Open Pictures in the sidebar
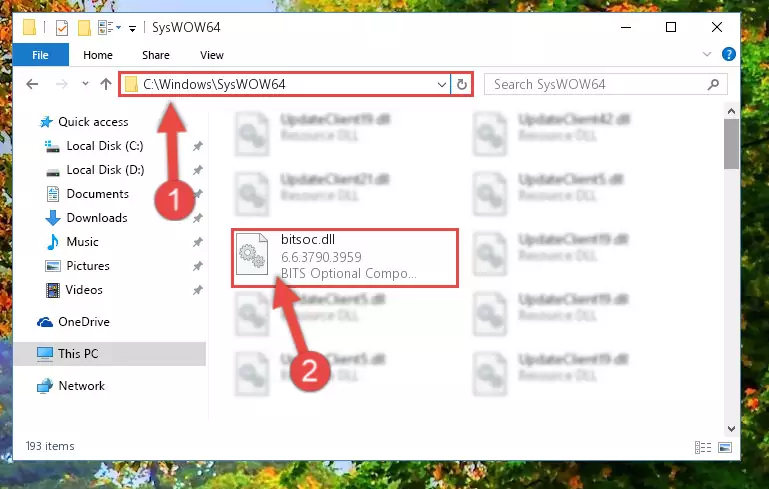The width and height of the screenshot is (769, 489). (88, 266)
